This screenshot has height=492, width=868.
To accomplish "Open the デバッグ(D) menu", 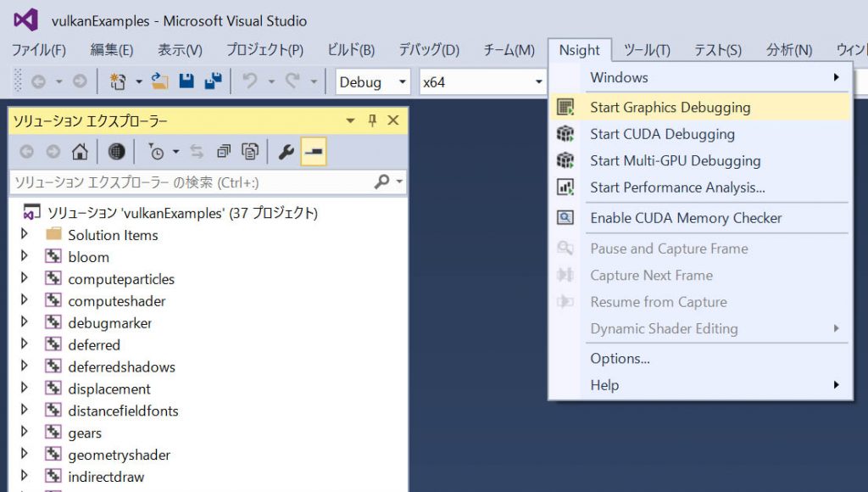I will click(x=429, y=50).
